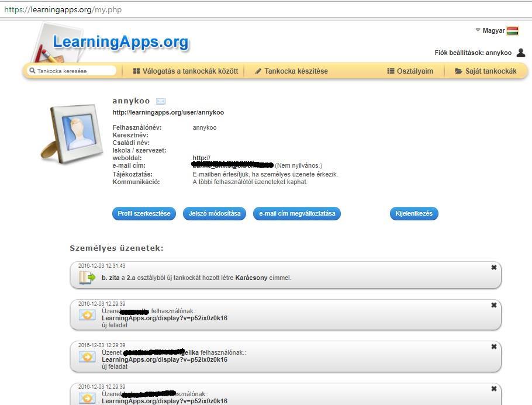Click the Nem nyilvános note
This screenshot has width=532, height=405.
click(x=299, y=165)
